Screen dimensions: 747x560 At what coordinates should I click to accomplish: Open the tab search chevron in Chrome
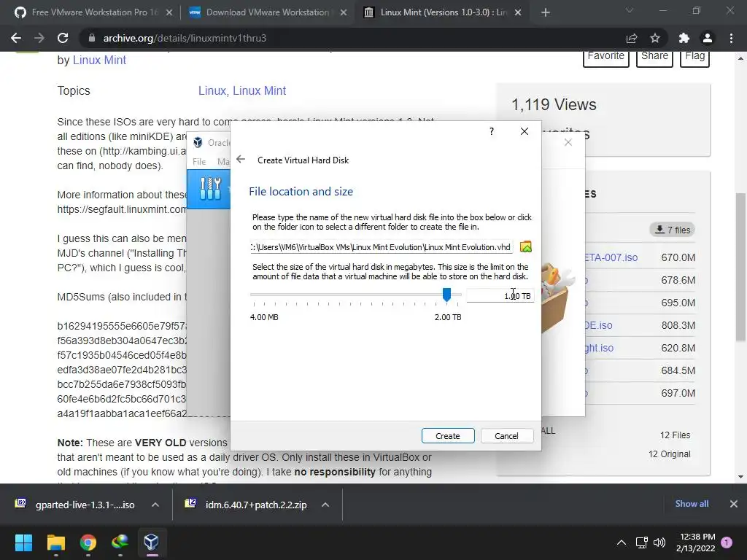pyautogui.click(x=630, y=10)
